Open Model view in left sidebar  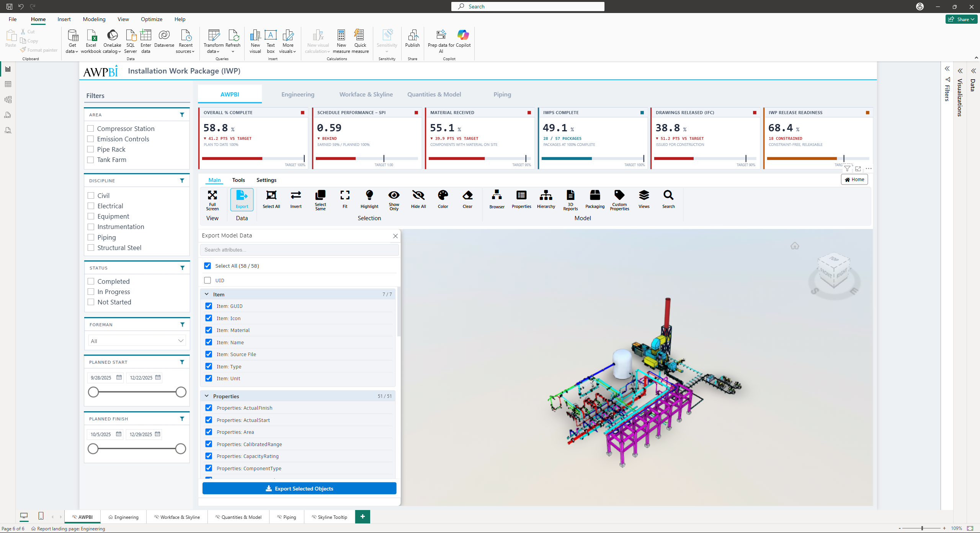tap(8, 100)
